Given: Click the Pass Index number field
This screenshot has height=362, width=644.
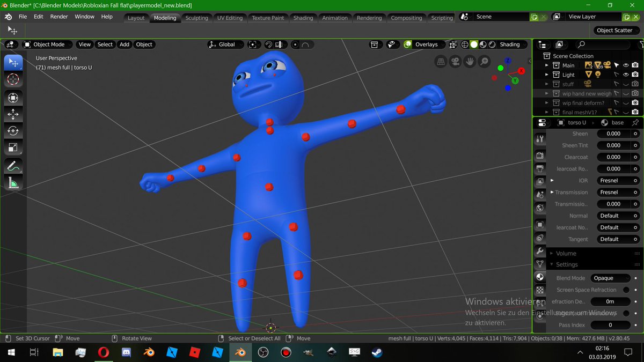Looking at the screenshot, I should 611,325.
